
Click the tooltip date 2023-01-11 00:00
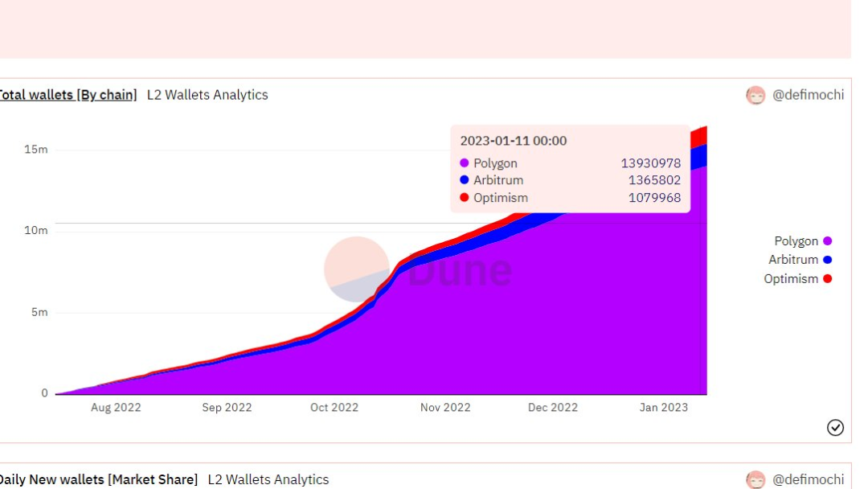tap(513, 141)
